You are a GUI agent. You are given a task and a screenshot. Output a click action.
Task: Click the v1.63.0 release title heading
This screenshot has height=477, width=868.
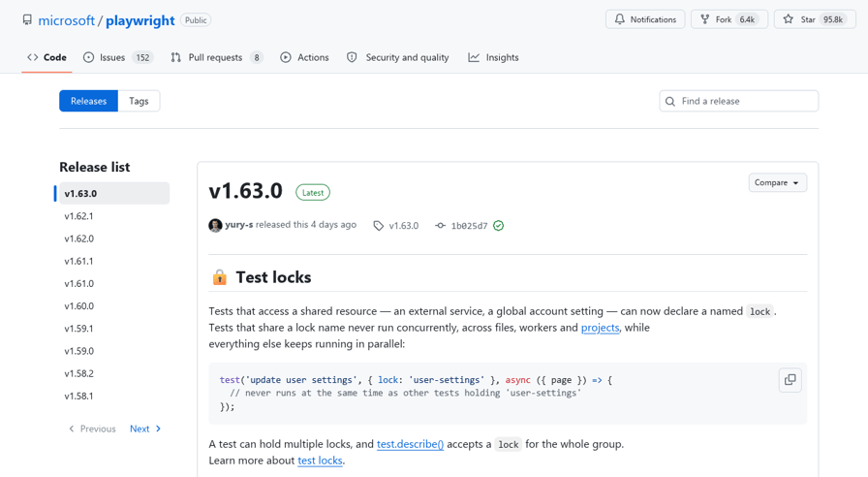point(246,191)
